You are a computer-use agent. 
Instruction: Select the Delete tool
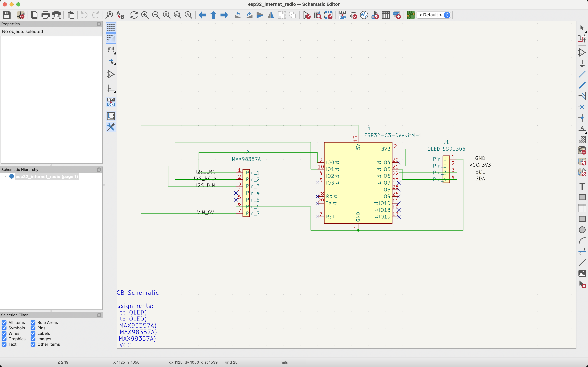click(x=582, y=284)
